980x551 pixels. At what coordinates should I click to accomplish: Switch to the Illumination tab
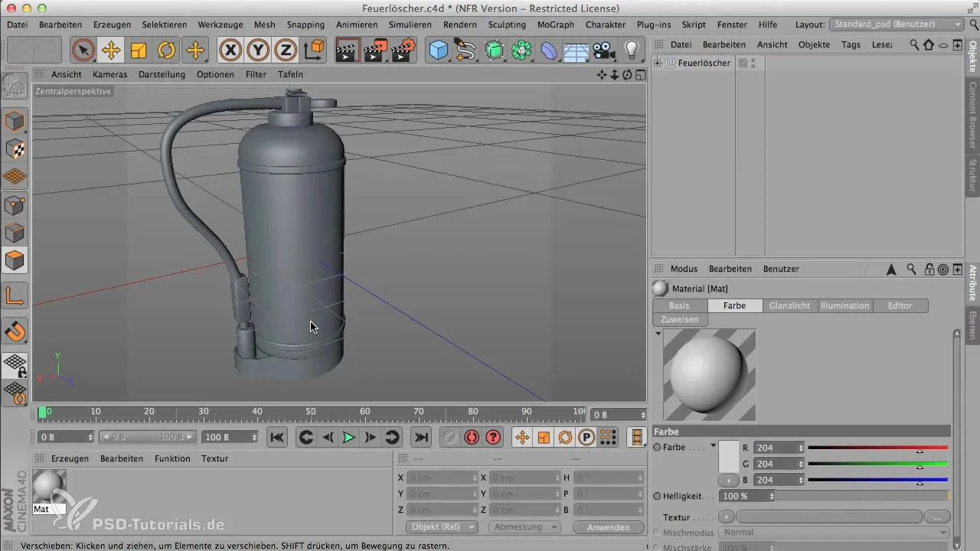click(x=844, y=305)
